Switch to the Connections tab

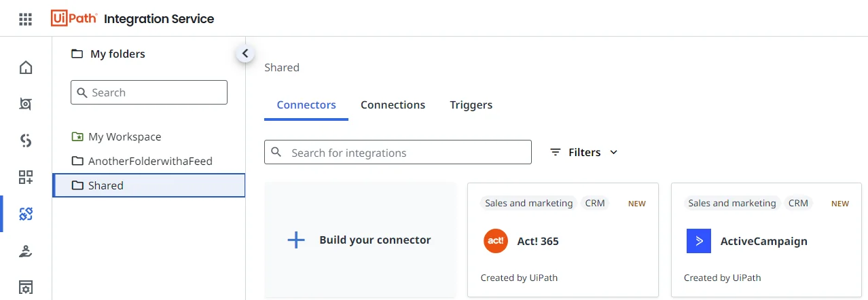tap(393, 105)
